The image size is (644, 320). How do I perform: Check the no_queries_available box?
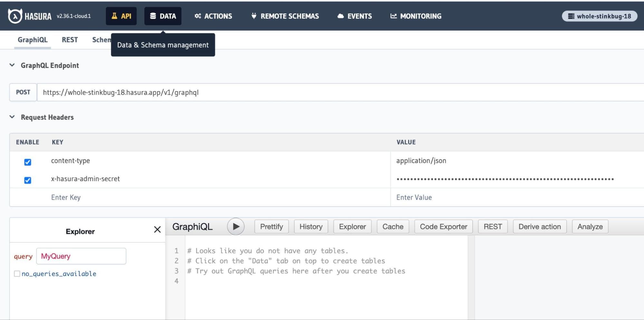[17, 274]
